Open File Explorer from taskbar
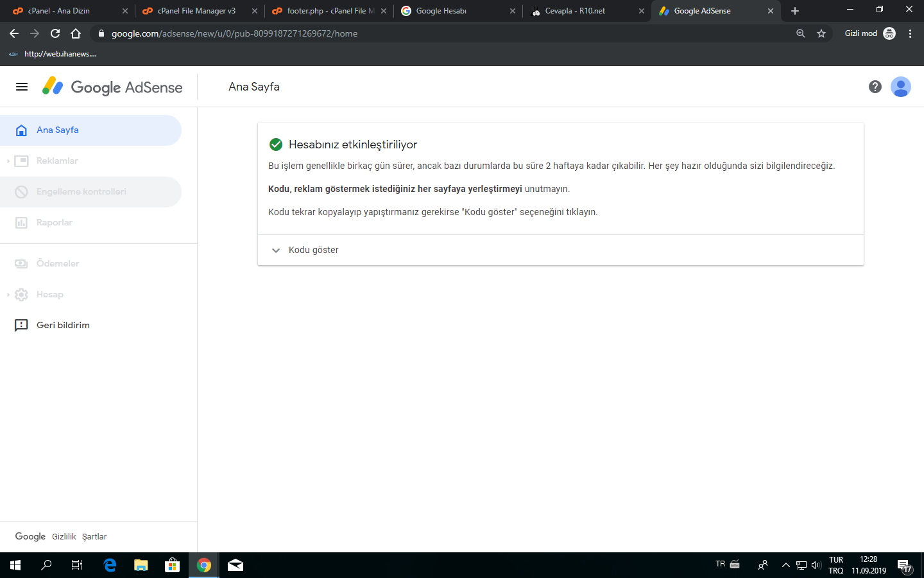 click(141, 565)
